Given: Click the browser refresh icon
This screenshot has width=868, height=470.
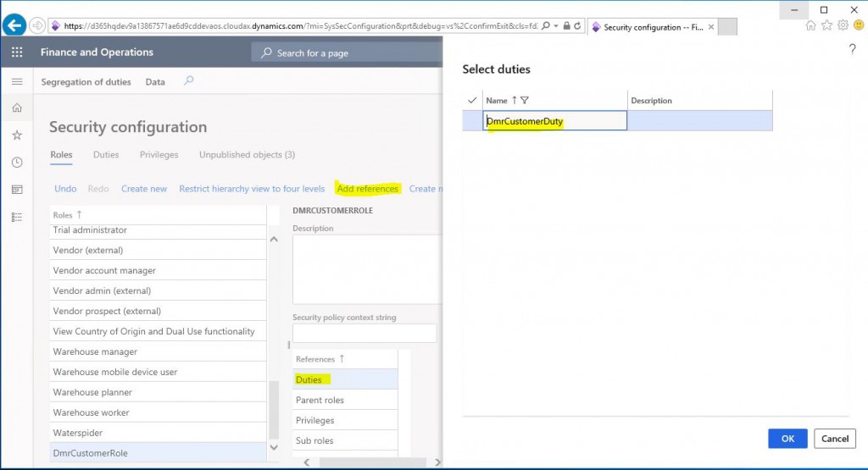Looking at the screenshot, I should click(577, 25).
